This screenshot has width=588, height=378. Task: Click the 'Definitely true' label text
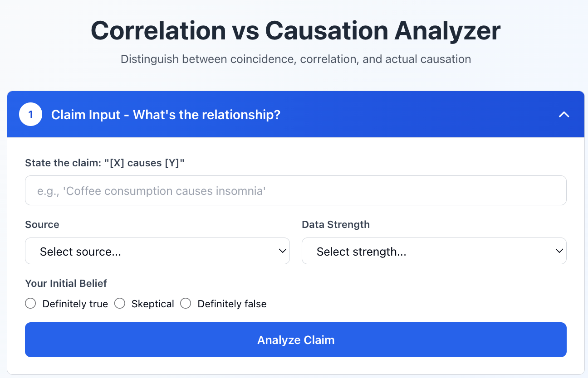point(75,304)
